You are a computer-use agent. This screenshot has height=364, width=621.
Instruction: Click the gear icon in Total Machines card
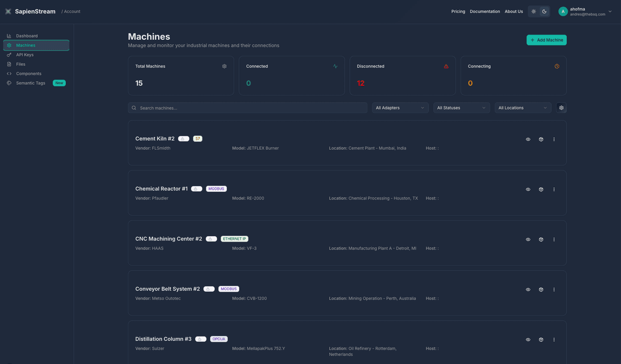click(x=224, y=66)
